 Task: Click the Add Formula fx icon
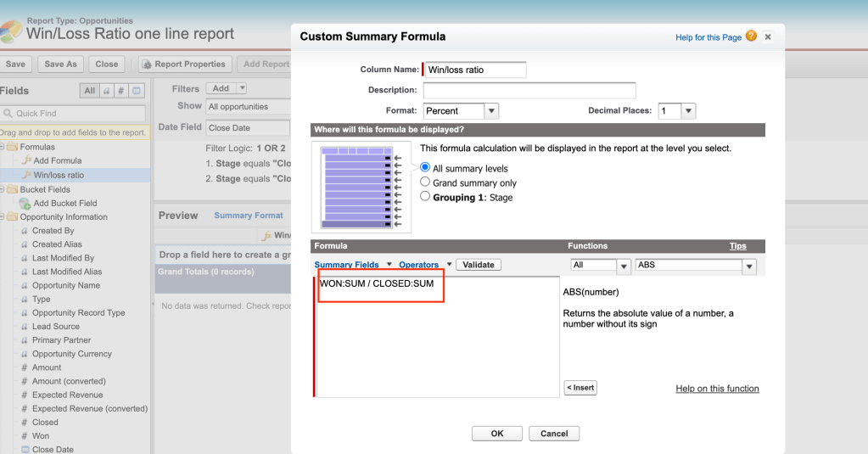(x=25, y=160)
